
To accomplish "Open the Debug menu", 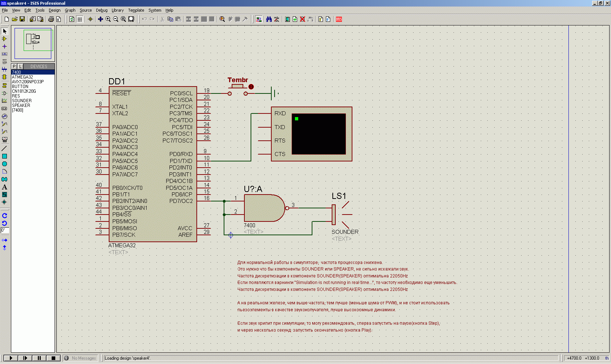I will [x=101, y=10].
